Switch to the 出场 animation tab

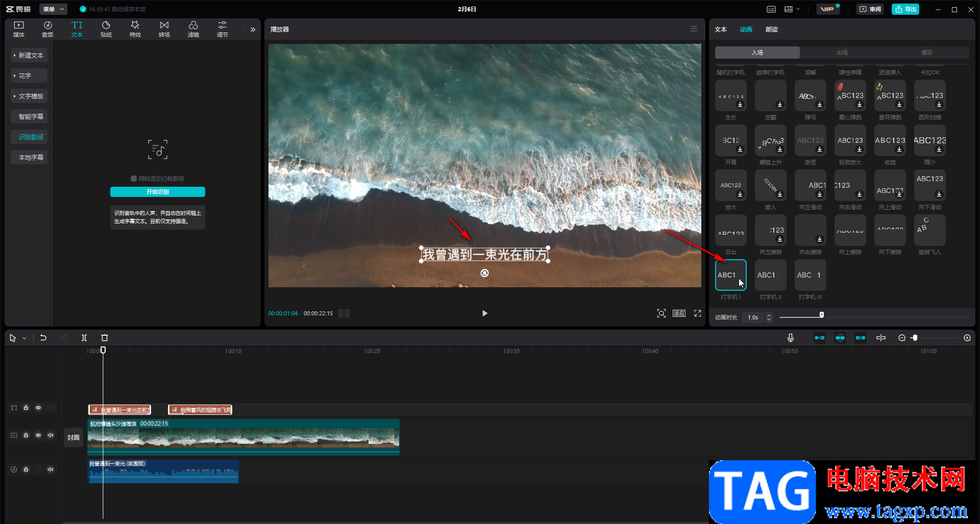pyautogui.click(x=842, y=53)
